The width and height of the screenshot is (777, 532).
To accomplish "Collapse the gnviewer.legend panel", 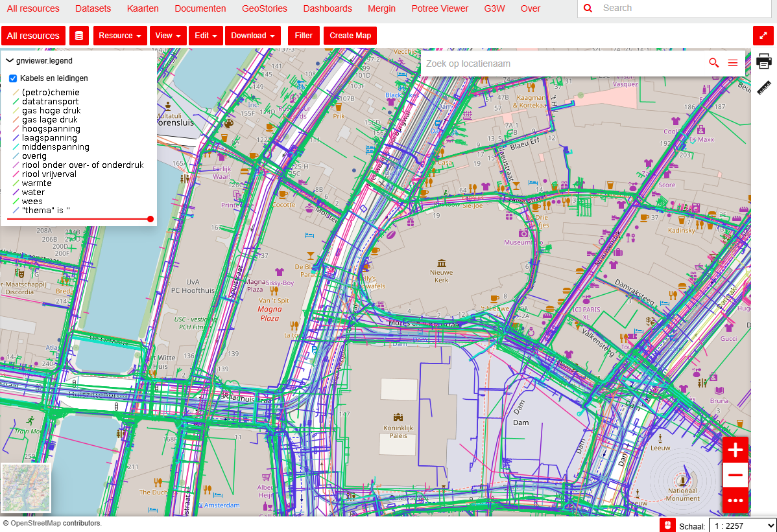I will pos(10,60).
